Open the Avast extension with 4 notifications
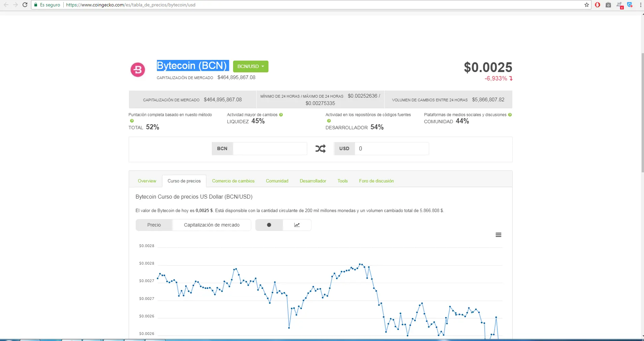Screen dimensions: 644x341 click(619, 5)
